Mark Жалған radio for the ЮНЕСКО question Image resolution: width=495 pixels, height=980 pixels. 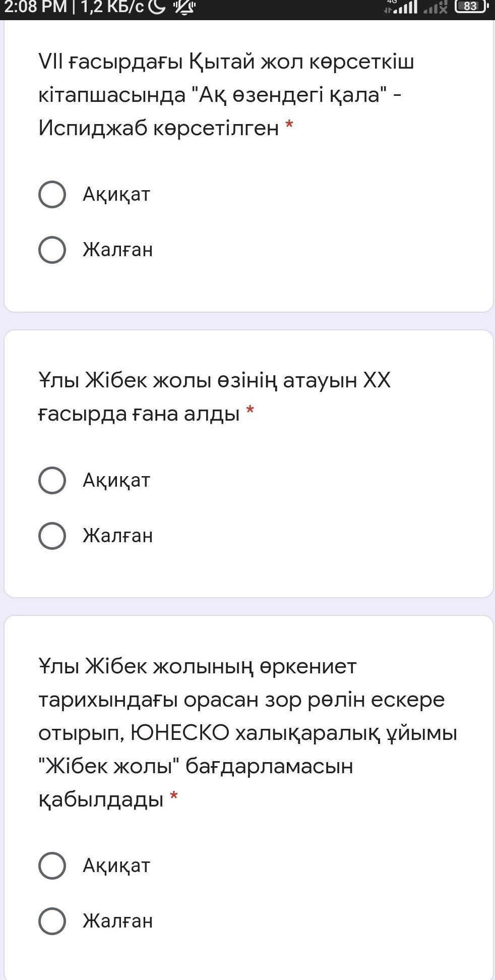pos(52,921)
